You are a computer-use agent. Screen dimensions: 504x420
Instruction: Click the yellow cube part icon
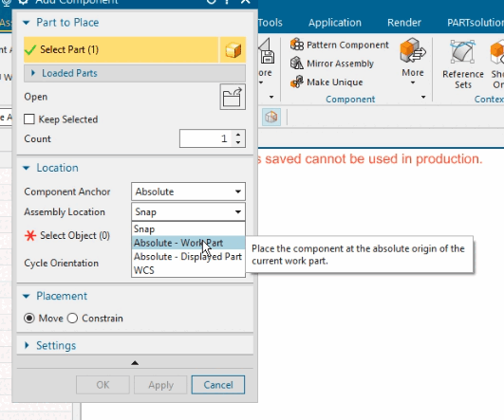pyautogui.click(x=233, y=50)
